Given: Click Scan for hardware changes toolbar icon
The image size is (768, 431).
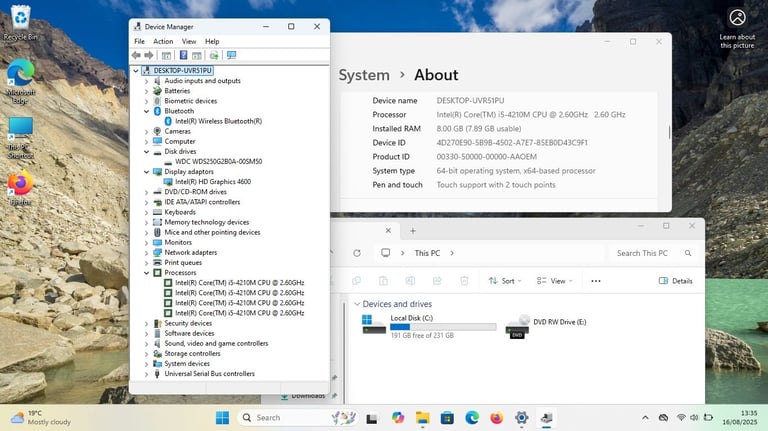Looking at the screenshot, I should pyautogui.click(x=214, y=55).
